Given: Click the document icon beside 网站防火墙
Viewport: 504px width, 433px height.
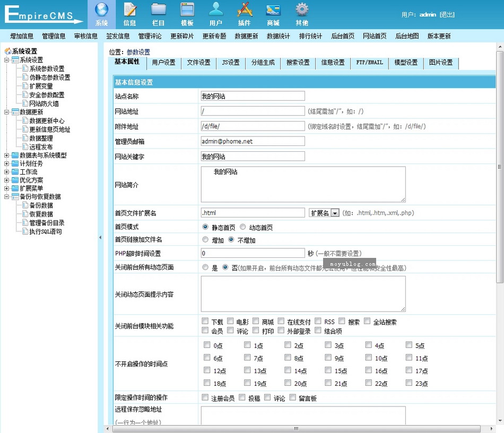Looking at the screenshot, I should tap(25, 103).
